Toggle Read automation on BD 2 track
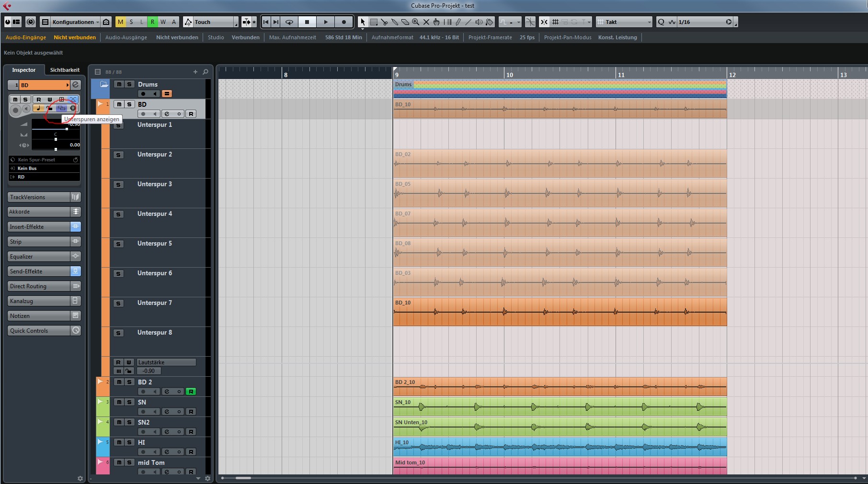 [191, 392]
